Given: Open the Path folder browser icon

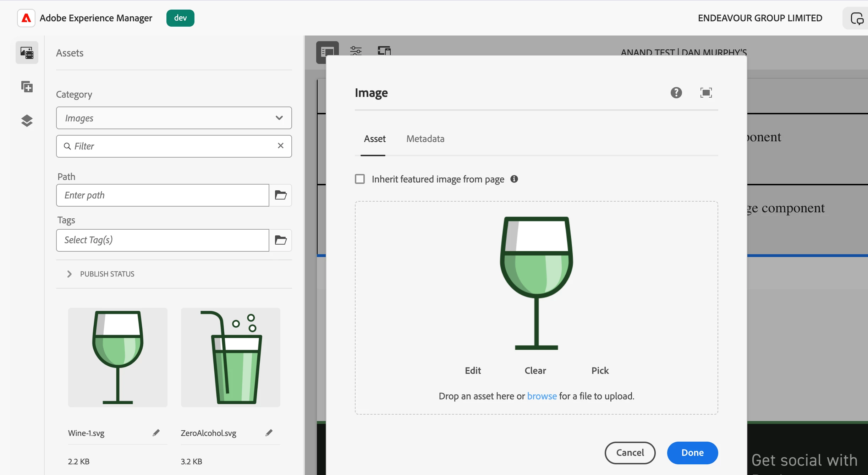Looking at the screenshot, I should [x=281, y=195].
